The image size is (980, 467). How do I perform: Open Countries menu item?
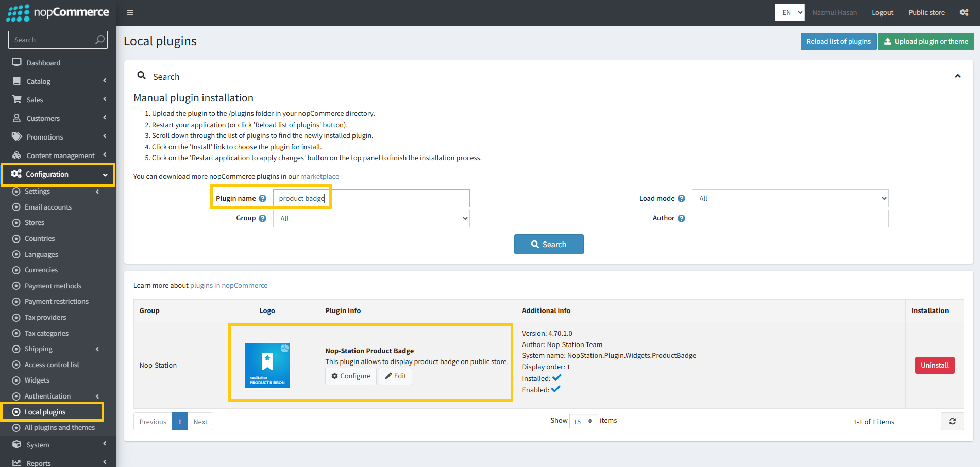(40, 238)
